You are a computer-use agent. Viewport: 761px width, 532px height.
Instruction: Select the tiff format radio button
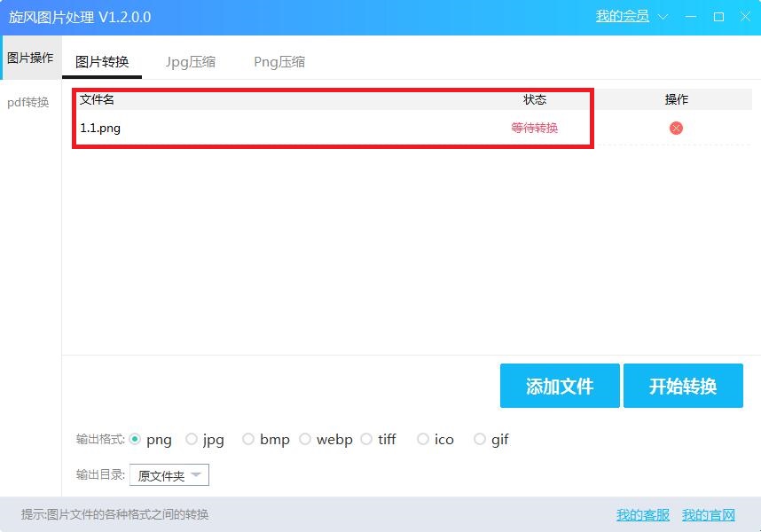click(366, 439)
